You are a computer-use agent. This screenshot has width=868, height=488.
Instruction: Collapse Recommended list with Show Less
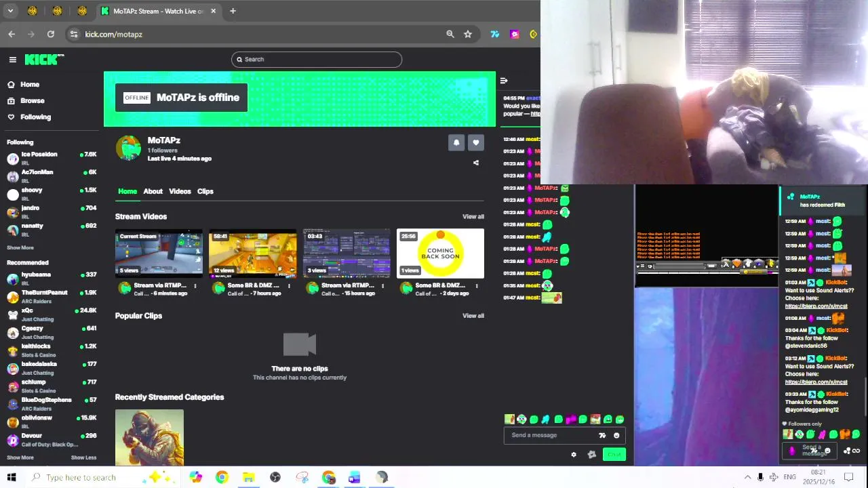[83, 457]
